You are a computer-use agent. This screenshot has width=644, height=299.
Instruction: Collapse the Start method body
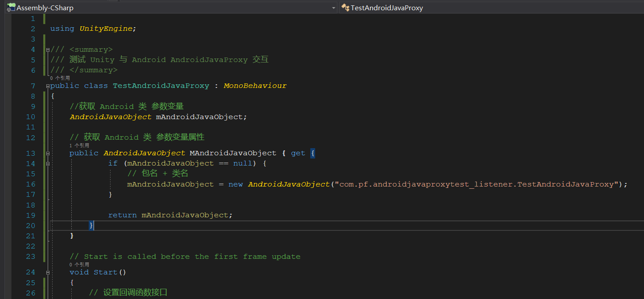pos(48,272)
